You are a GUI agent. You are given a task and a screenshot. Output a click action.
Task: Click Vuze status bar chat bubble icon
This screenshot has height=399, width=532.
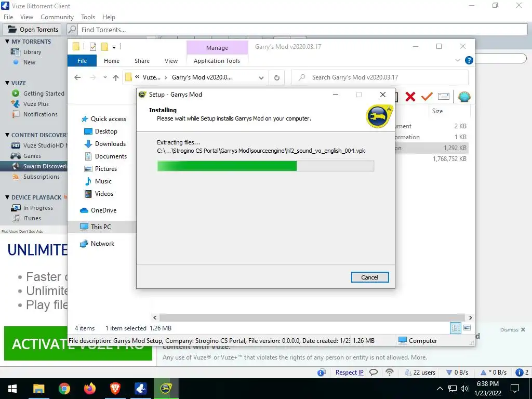coord(374,373)
